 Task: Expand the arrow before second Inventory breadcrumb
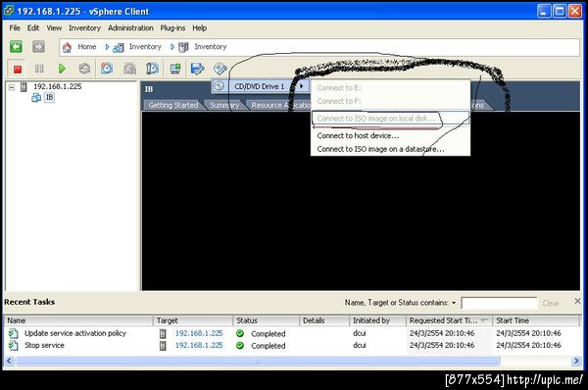[172, 47]
